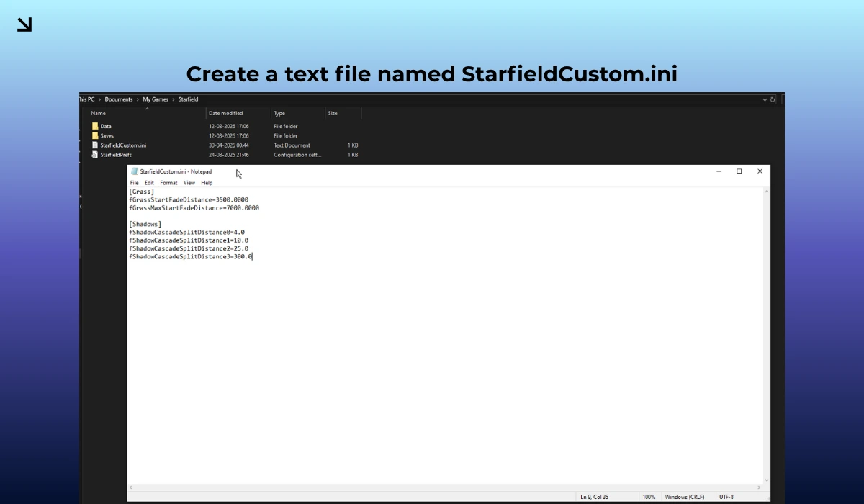Click the 24-08-2025 21:46 date cell
Image resolution: width=864 pixels, height=504 pixels.
[229, 154]
